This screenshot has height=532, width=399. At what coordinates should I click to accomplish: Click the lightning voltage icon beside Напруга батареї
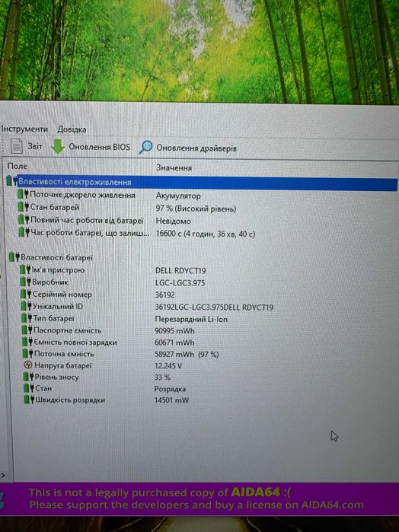point(28,365)
